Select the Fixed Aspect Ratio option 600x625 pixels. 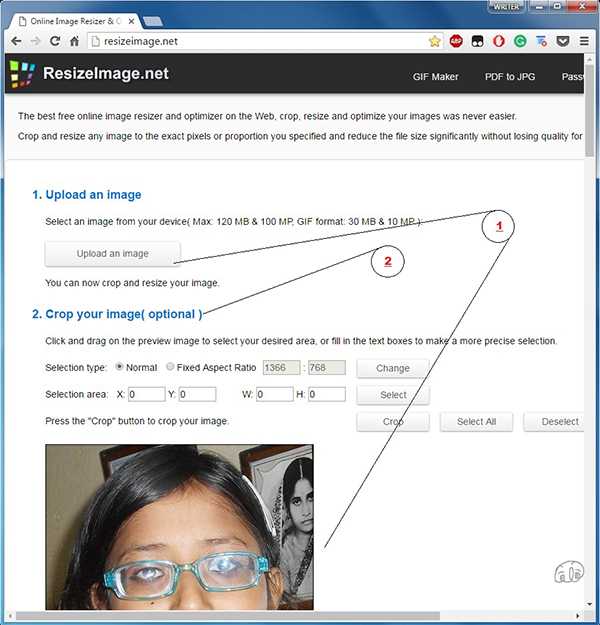pos(170,366)
